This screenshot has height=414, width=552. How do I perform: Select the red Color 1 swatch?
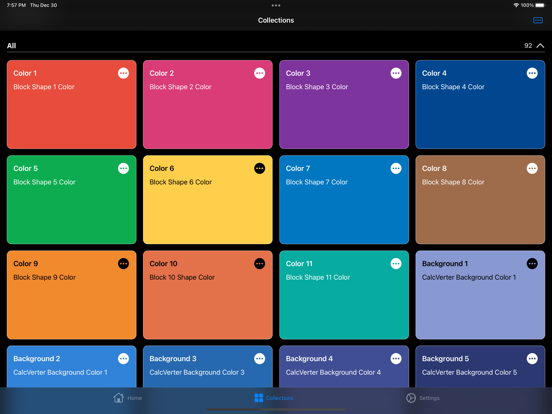coord(71,105)
